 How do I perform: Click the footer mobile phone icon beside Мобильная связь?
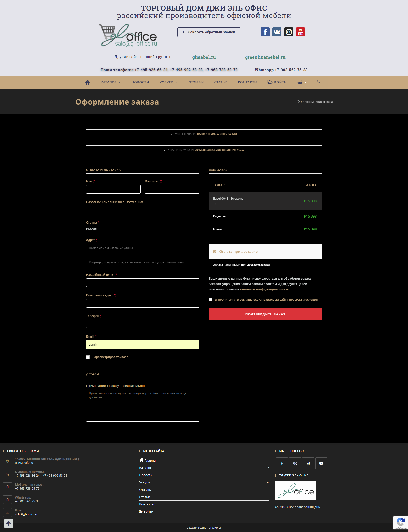coord(8,487)
